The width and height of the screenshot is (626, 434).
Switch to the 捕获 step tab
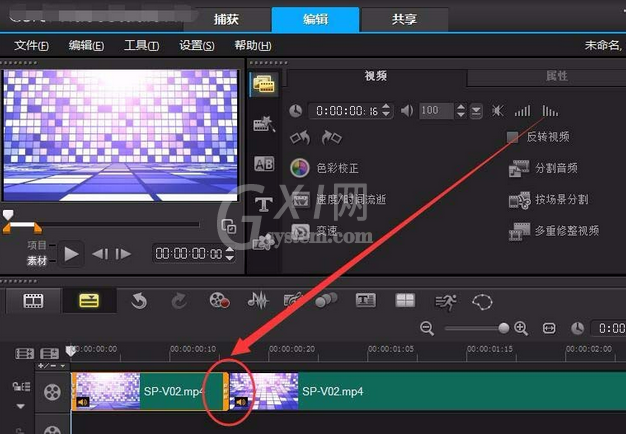[x=227, y=19]
